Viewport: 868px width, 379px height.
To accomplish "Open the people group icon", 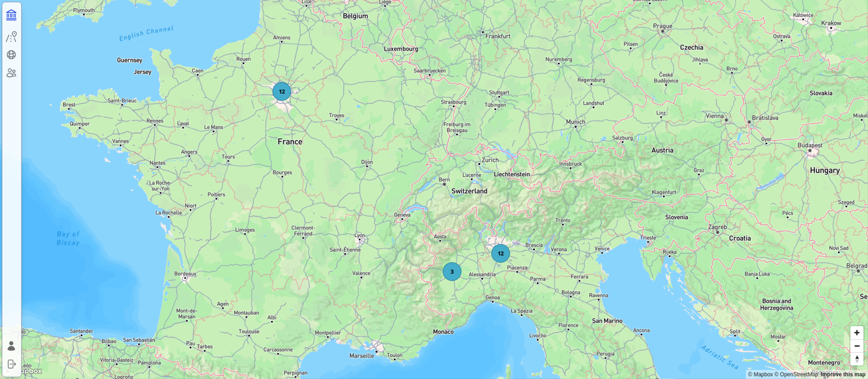I will pyautogui.click(x=12, y=73).
